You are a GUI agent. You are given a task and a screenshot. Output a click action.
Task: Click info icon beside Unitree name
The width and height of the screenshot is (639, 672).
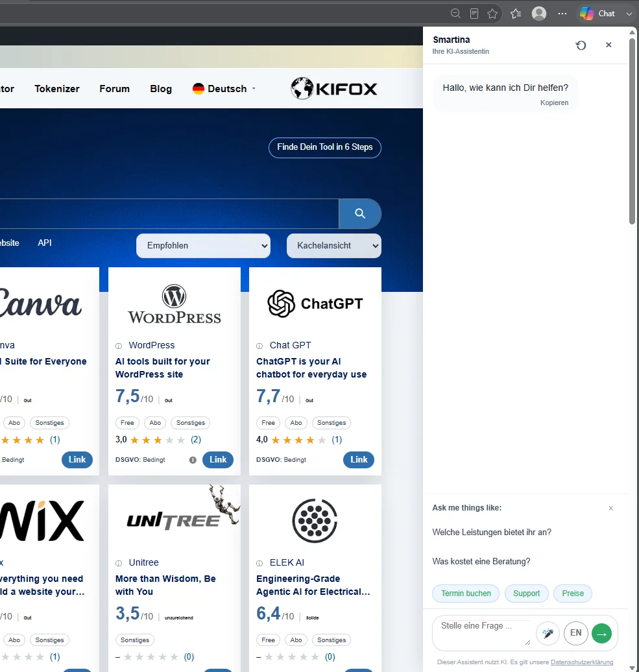(x=119, y=563)
